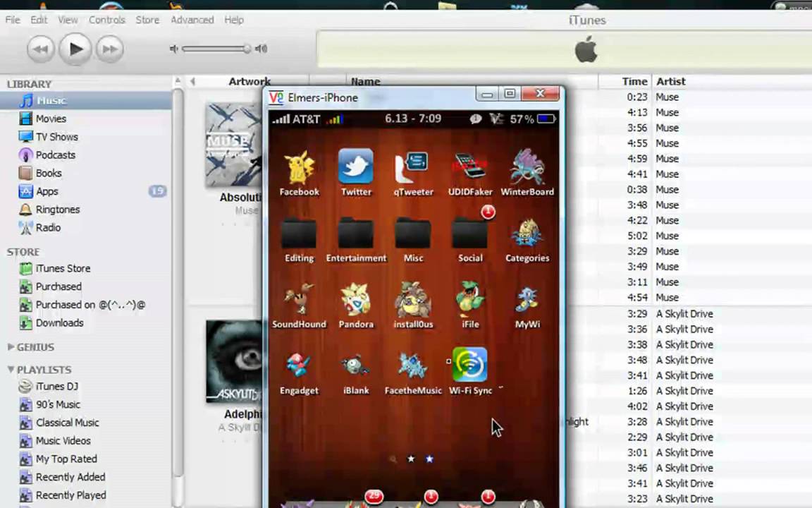Open the Store menu
This screenshot has width=812, height=508.
pos(147,20)
